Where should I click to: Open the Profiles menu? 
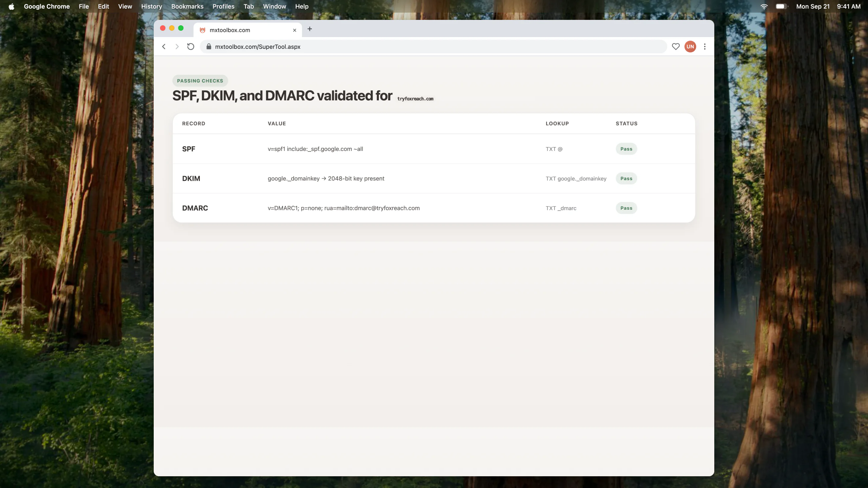click(x=223, y=6)
